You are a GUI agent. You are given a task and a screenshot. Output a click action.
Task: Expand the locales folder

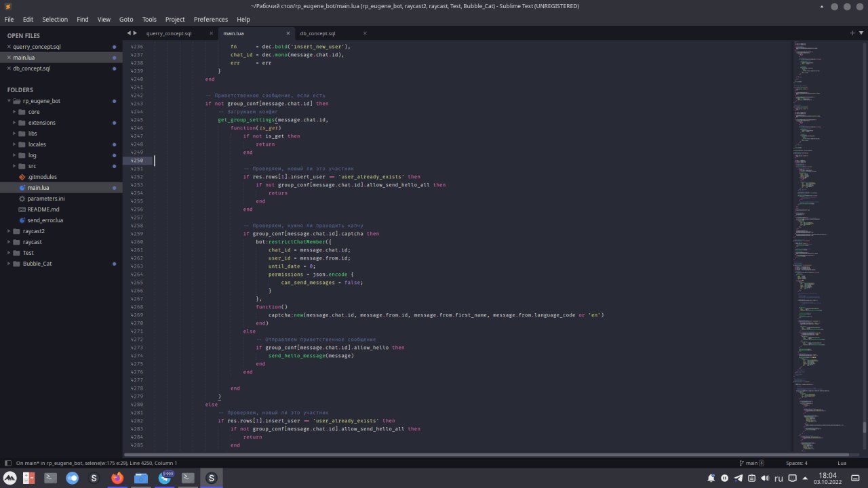tap(14, 144)
